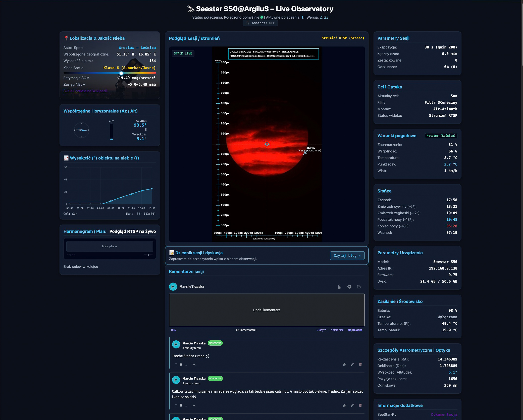This screenshot has width=523, height=420.
Task: Click the logout icon next to the gear
Action: click(359, 287)
